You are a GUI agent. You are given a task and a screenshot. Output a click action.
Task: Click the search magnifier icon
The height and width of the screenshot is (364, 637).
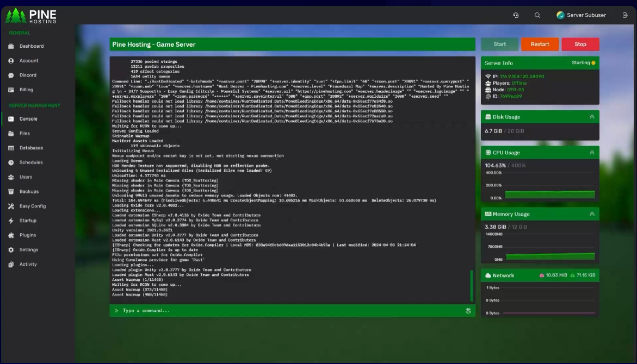[x=537, y=15]
